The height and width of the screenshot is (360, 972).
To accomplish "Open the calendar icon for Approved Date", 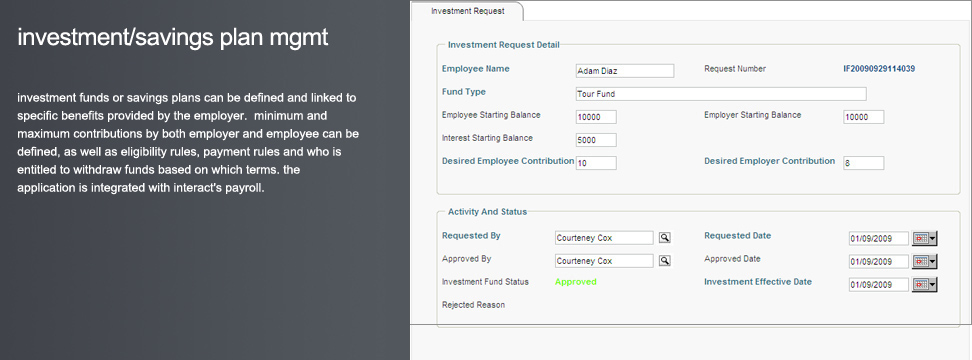I will [x=921, y=261].
